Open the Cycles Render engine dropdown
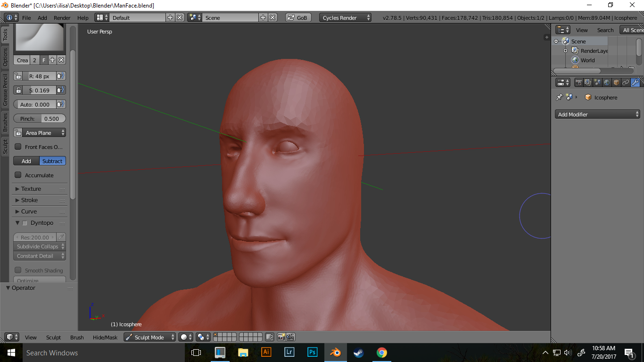The height and width of the screenshot is (362, 644). click(x=346, y=17)
